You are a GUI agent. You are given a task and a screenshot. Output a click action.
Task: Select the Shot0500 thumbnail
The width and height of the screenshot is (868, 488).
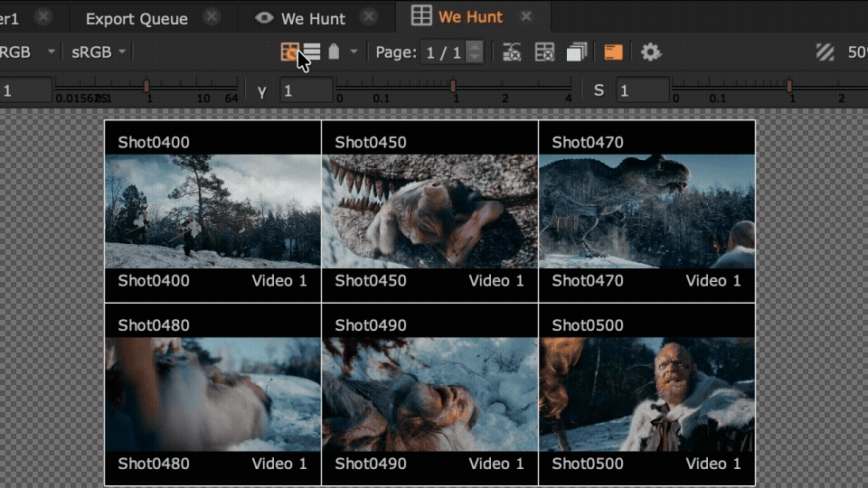pyautogui.click(x=646, y=395)
